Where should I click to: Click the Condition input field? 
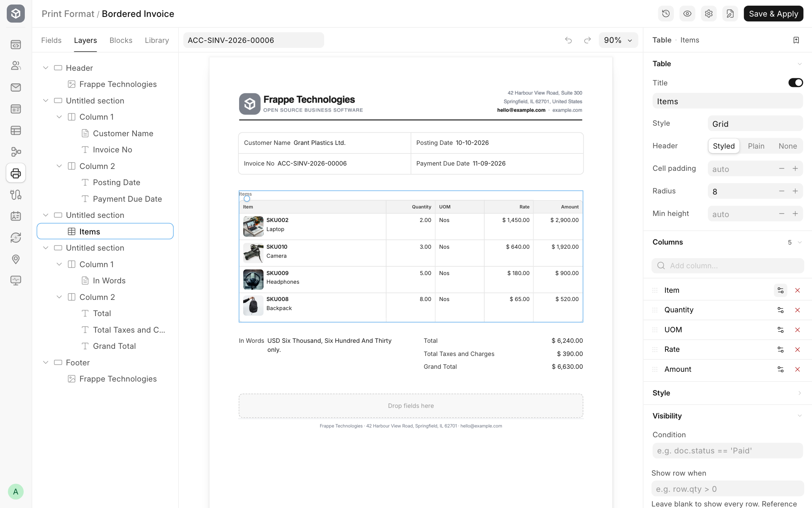click(727, 451)
